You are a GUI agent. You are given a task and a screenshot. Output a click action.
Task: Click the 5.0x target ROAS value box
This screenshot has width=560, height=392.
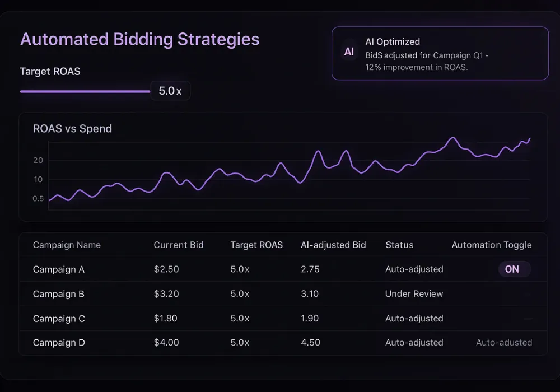[x=170, y=91]
